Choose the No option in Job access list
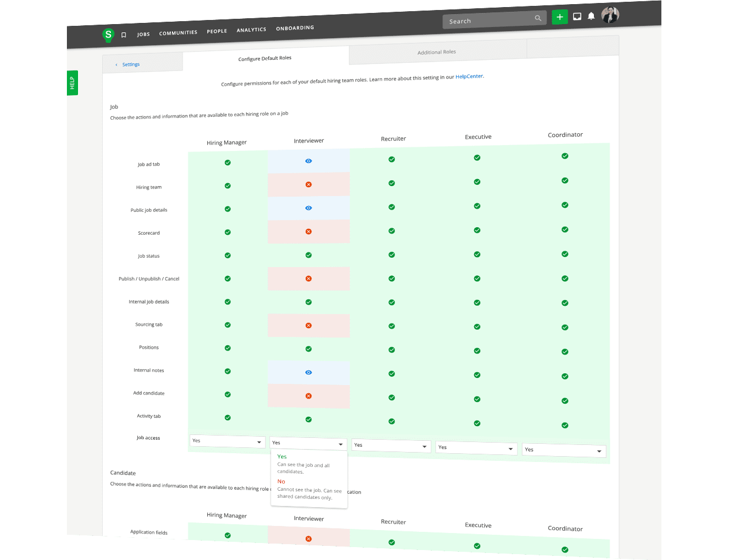The height and width of the screenshot is (560, 750). coord(282,481)
